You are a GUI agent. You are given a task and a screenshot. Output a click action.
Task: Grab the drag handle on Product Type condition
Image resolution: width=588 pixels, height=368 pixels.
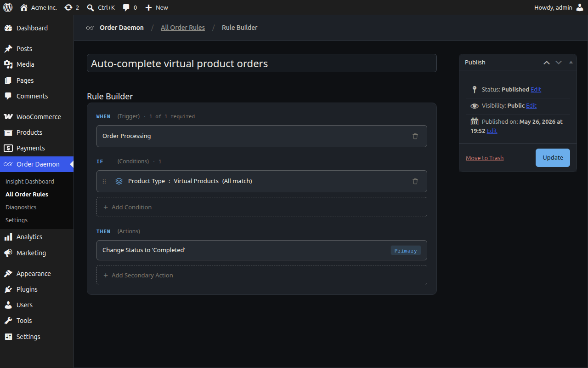(104, 181)
